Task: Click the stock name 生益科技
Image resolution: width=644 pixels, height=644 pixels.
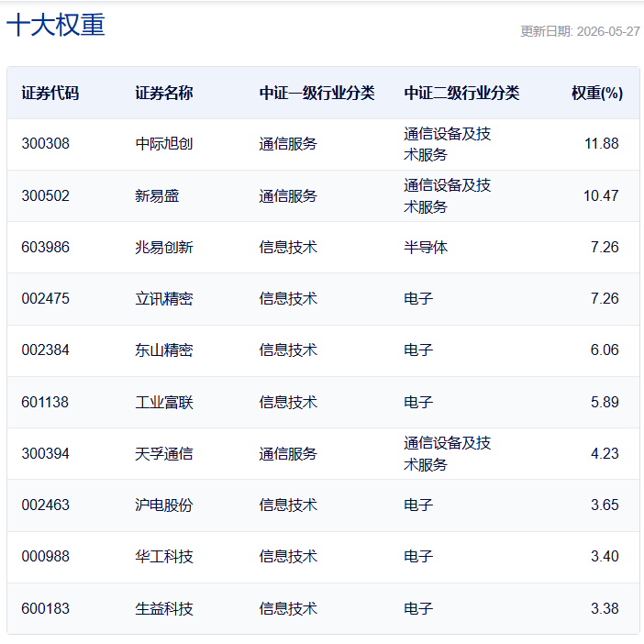Action: (x=164, y=608)
